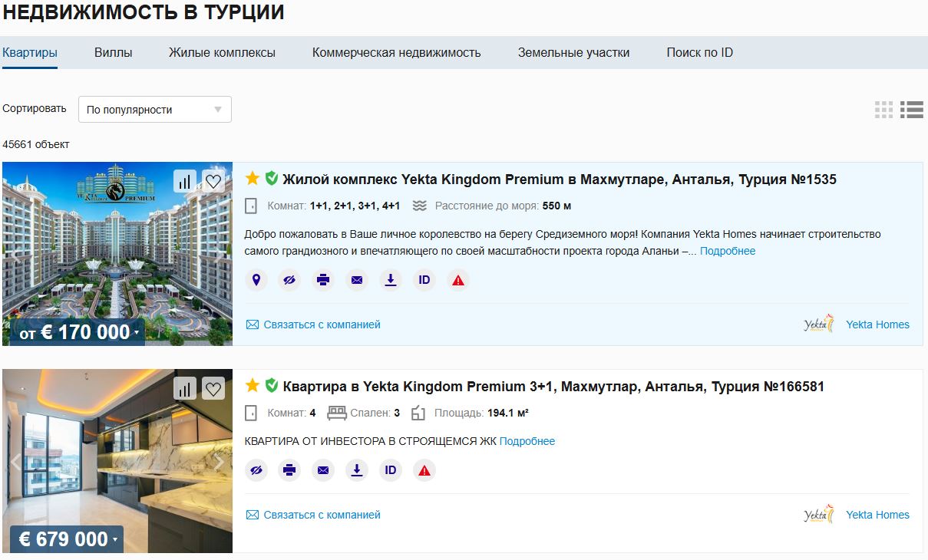This screenshot has width=928, height=560.
Task: Open Квартира в Yekta Kingdom Premium 3+1 title
Action: (553, 387)
